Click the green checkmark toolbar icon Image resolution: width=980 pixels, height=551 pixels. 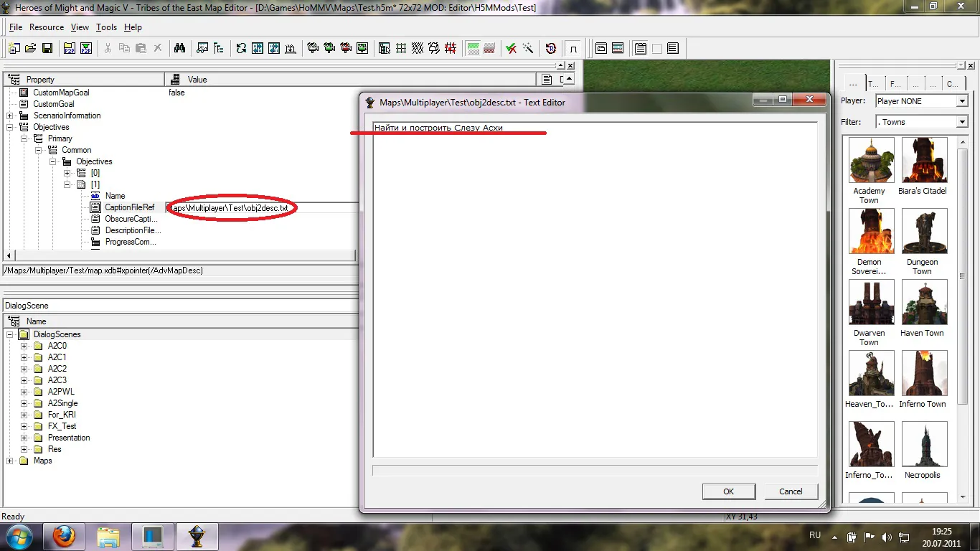[511, 48]
